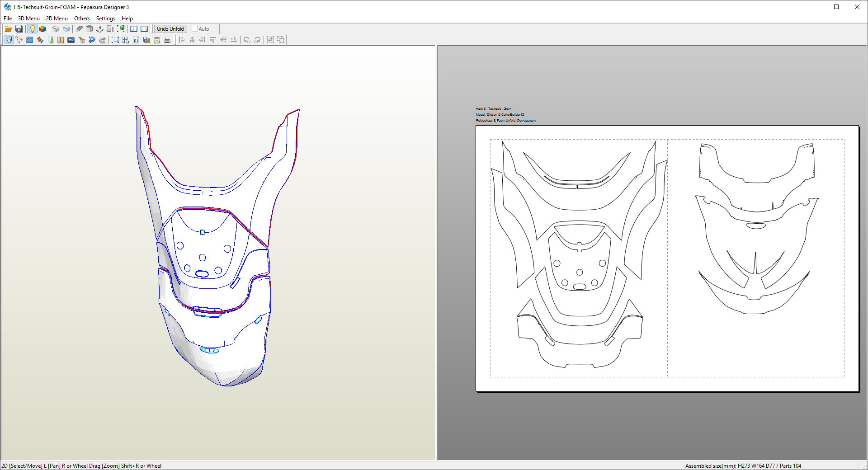This screenshot has width=868, height=470.
Task: Open the File menu
Action: (x=8, y=19)
